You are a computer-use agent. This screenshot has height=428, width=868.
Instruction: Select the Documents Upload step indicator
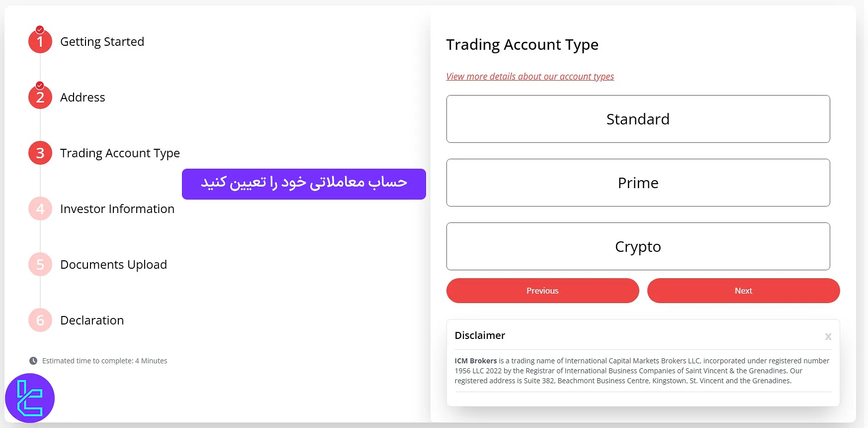coord(39,264)
